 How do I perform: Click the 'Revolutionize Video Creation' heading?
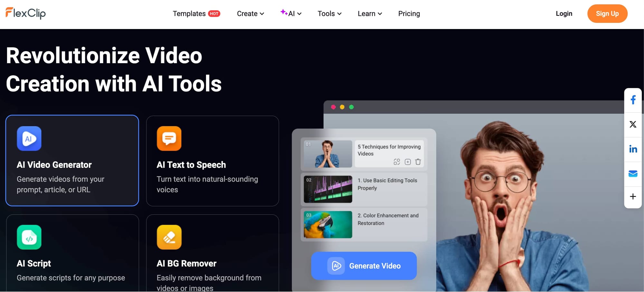114,69
